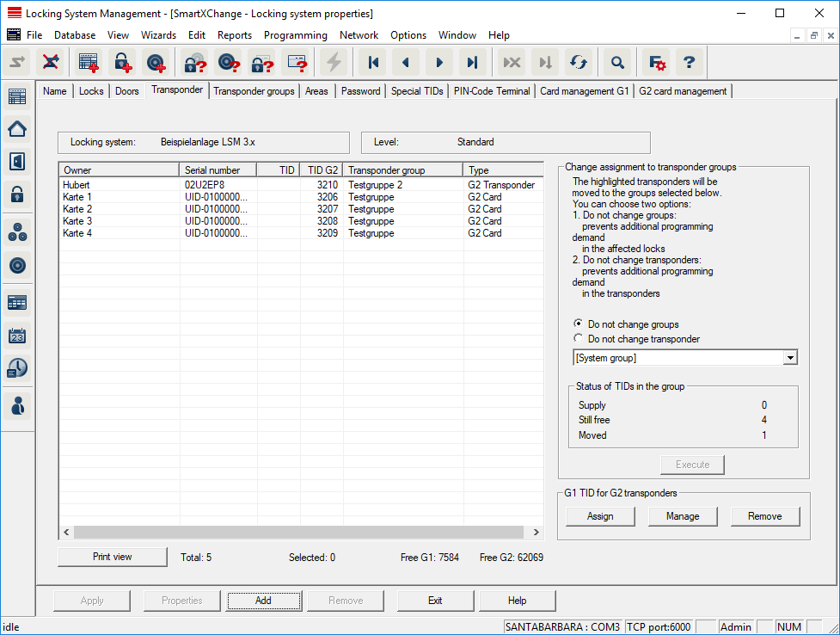Image resolution: width=840 pixels, height=635 pixels.
Task: Select the Hubert transponder row
Action: click(x=120, y=185)
